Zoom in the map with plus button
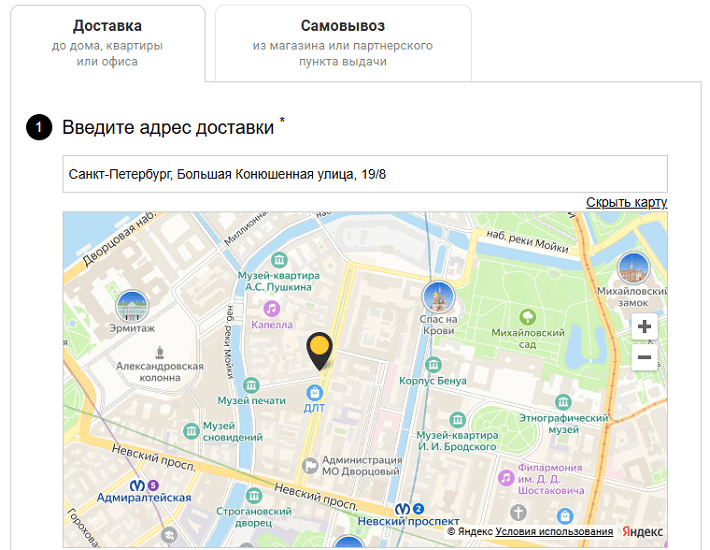The width and height of the screenshot is (710, 550). [x=644, y=326]
